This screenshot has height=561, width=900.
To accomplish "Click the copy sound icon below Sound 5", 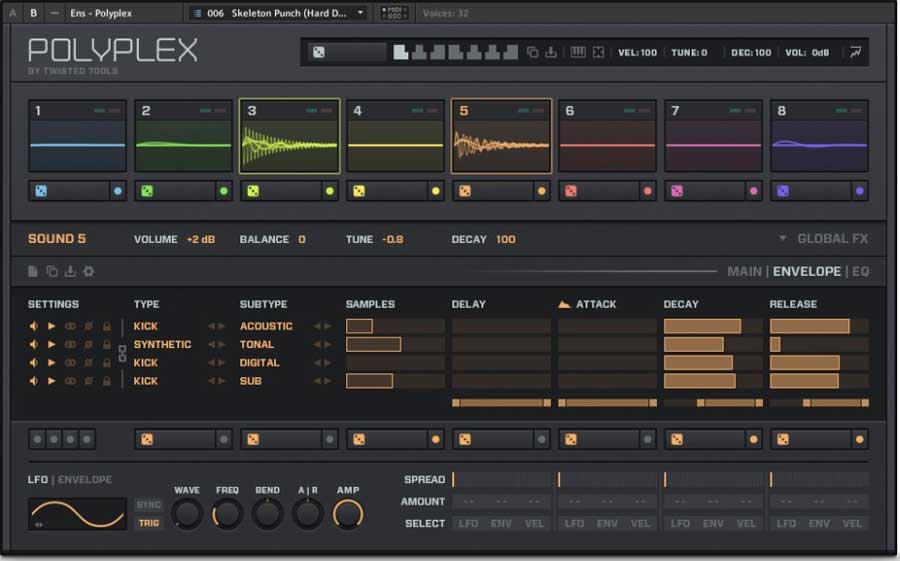I will (x=52, y=271).
